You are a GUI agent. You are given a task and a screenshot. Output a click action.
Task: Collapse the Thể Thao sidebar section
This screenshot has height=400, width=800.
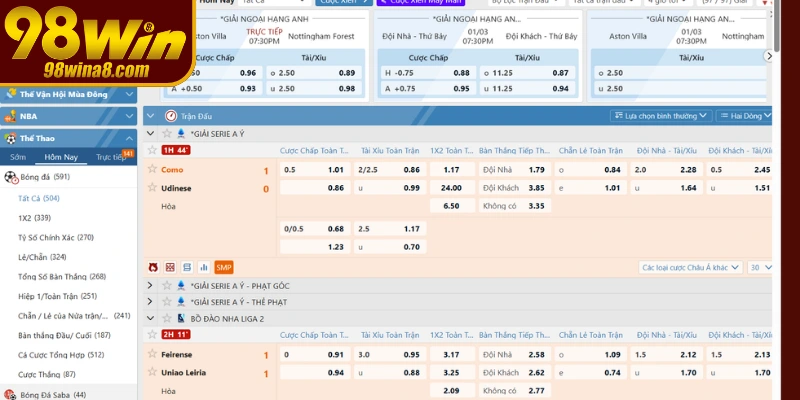coord(129,138)
